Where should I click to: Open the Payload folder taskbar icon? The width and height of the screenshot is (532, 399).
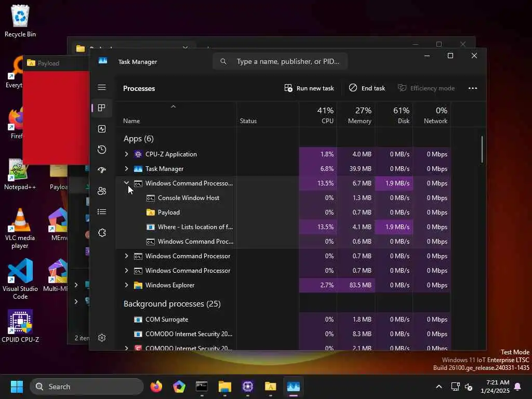tap(270, 387)
